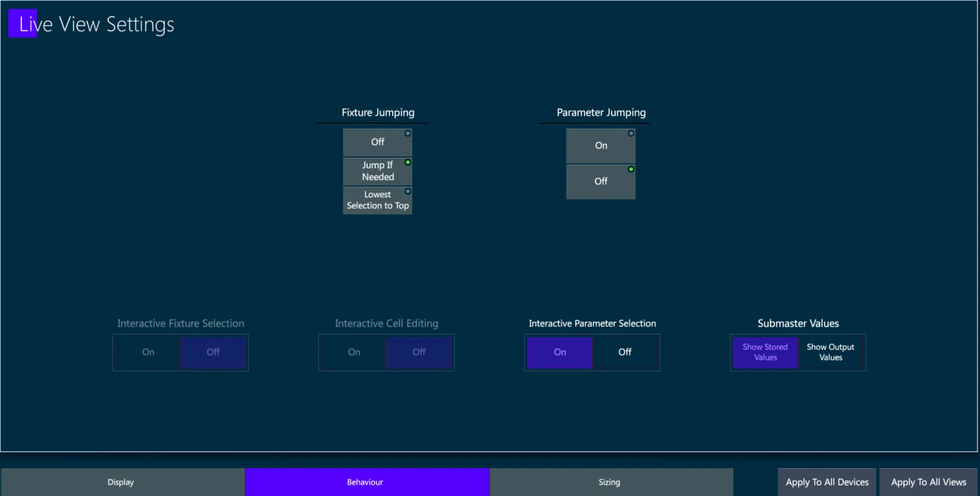Click the Fixture Jumping heading
Viewport: 980px width, 496px height.
coord(378,112)
